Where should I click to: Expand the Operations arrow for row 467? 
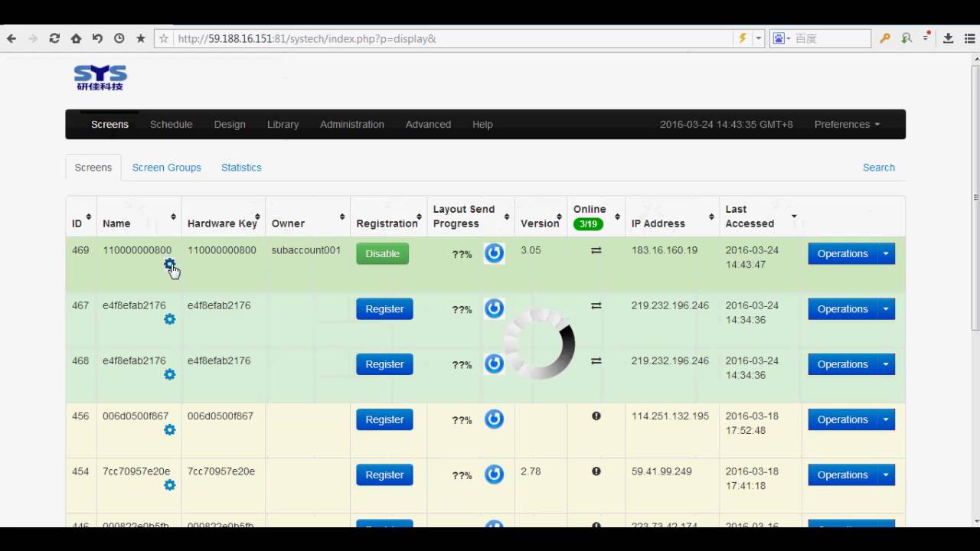tap(886, 309)
